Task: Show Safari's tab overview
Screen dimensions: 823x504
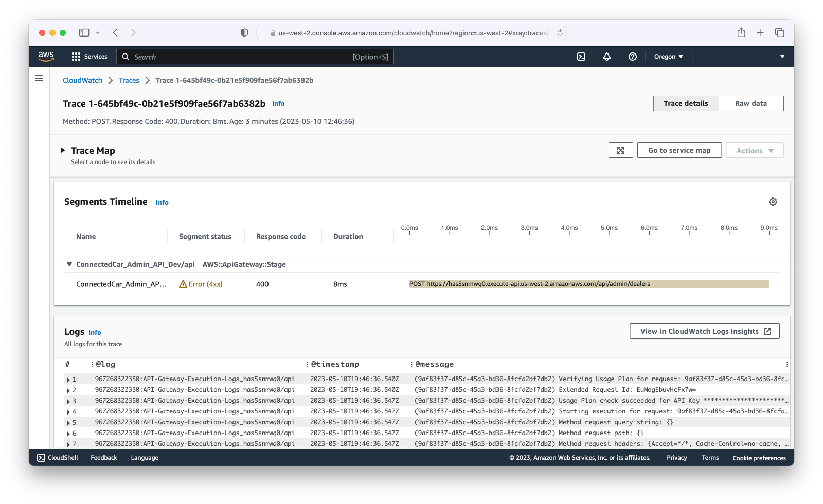Action: (780, 33)
